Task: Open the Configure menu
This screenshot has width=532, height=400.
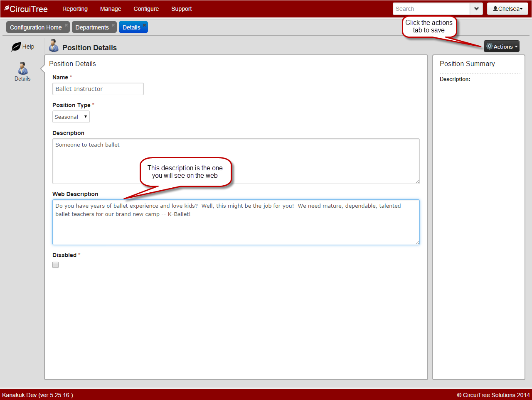Action: 146,9
